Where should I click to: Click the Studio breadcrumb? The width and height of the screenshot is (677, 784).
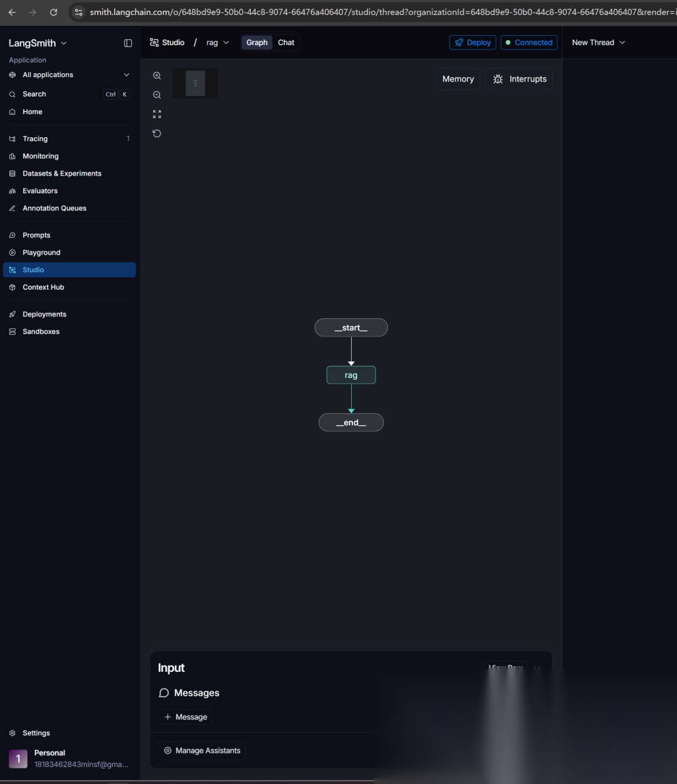click(167, 43)
